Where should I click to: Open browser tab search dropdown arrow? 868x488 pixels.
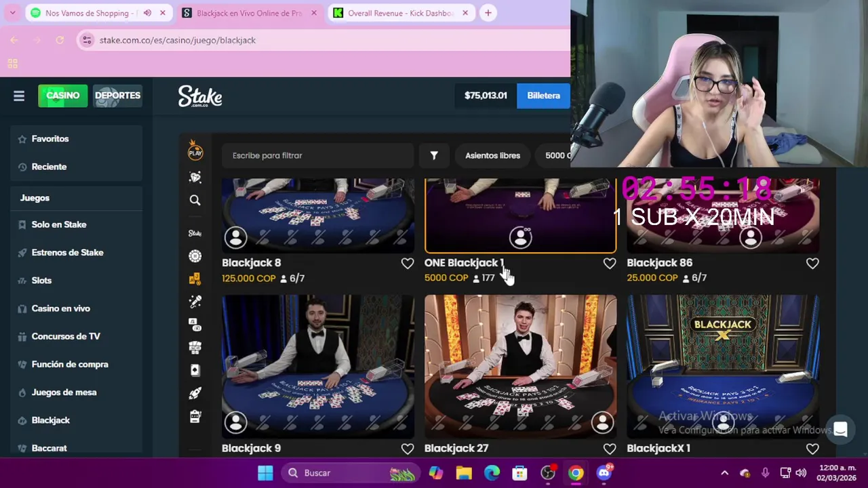point(12,13)
